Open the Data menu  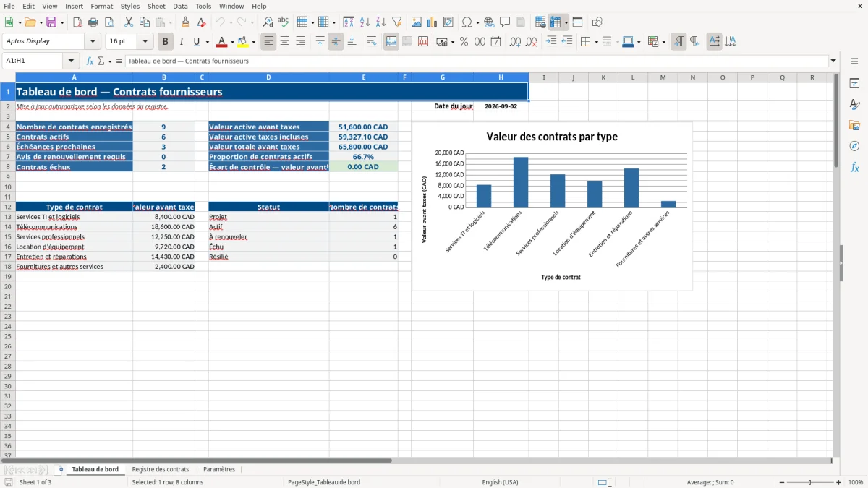[180, 6]
